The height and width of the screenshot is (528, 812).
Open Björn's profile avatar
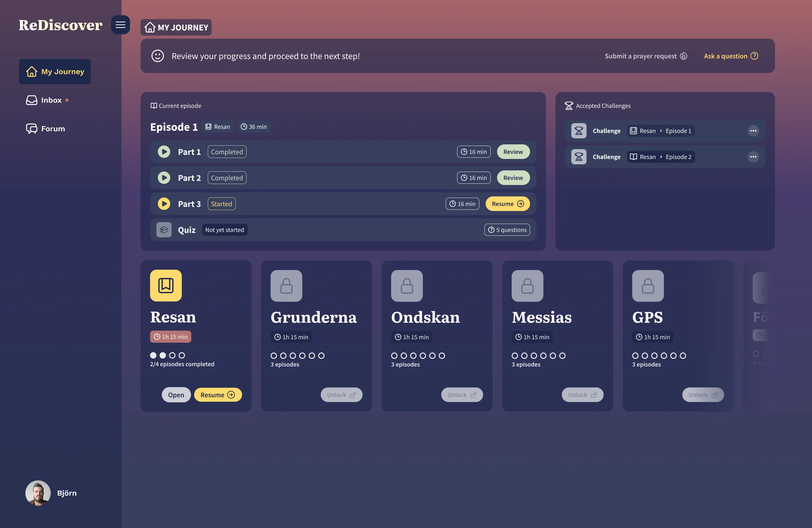coord(38,493)
